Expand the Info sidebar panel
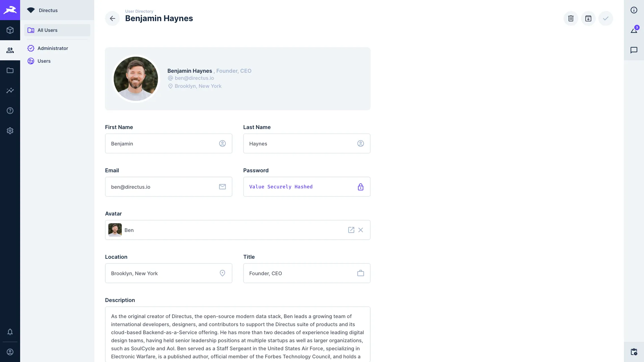 634,10
